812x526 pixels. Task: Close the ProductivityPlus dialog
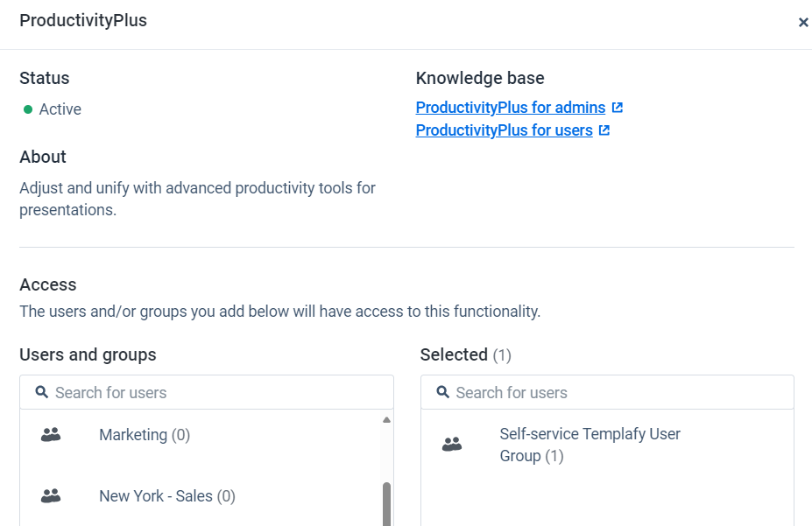coord(802,22)
